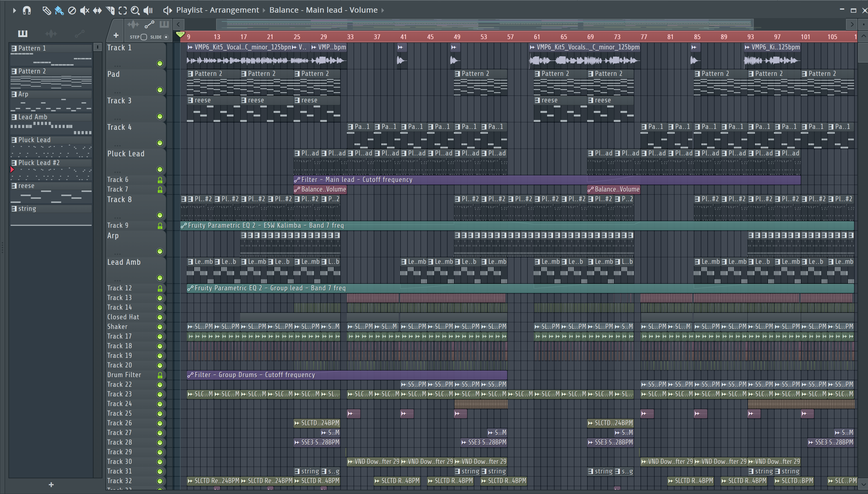This screenshot has height=494, width=868.
Task: Add a new track with the plus tab
Action: click(116, 35)
